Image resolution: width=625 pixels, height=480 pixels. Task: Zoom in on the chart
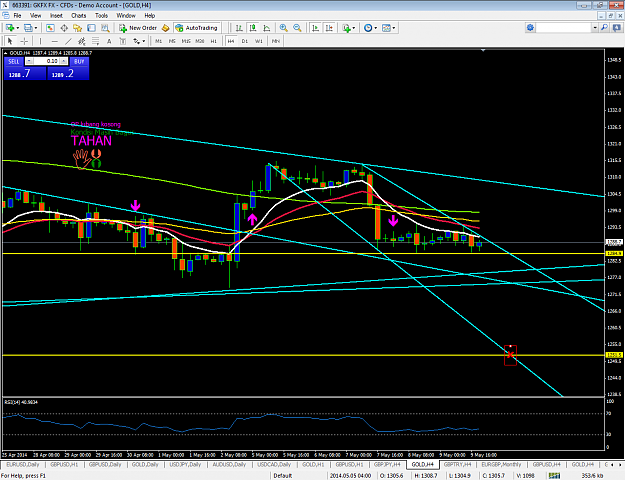(283, 28)
